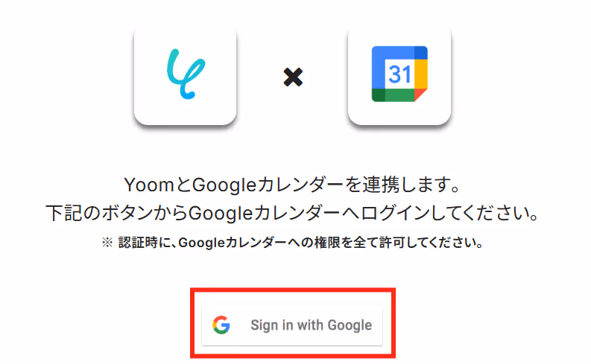This screenshot has width=591, height=364.
Task: Click the Google G logo in button
Action: click(221, 325)
